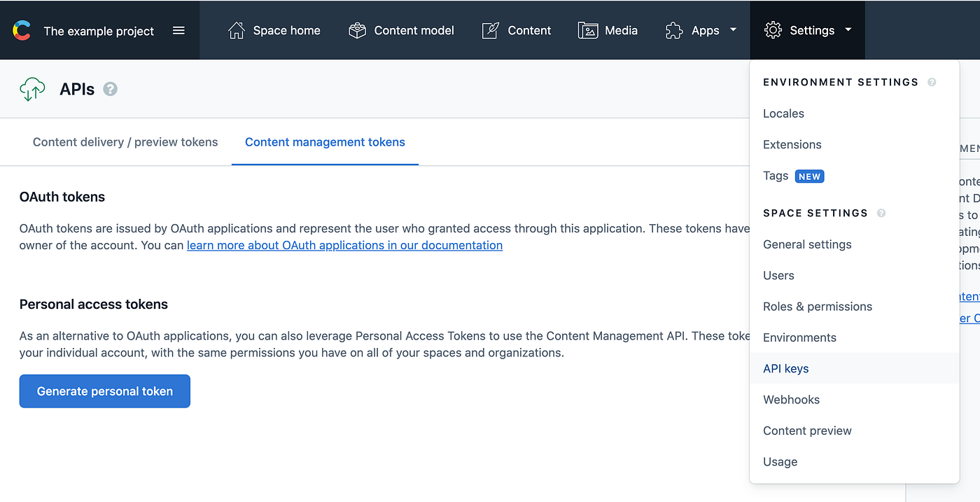Open the hamburger menu beside project name

[178, 31]
